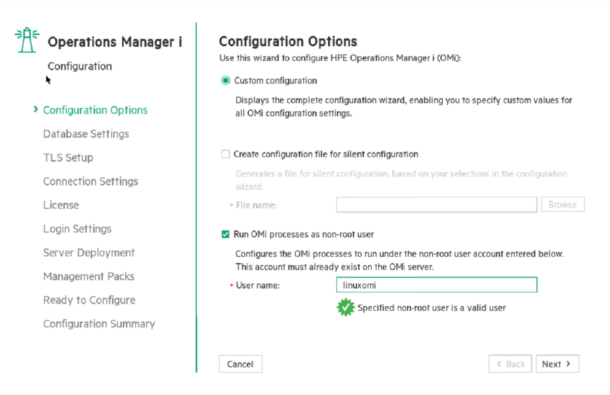Click the 'Configuration' subtitle under the logo
The image size is (610, 395).
tap(80, 66)
